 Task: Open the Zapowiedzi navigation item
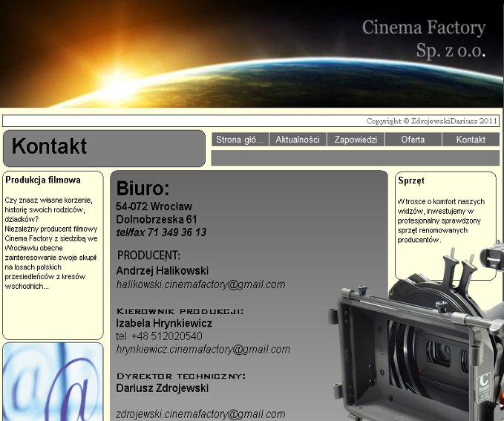[356, 140]
